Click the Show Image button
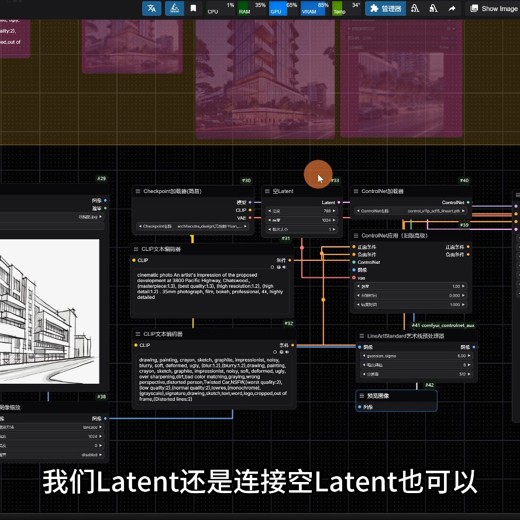The height and width of the screenshot is (520, 520). 494,8
